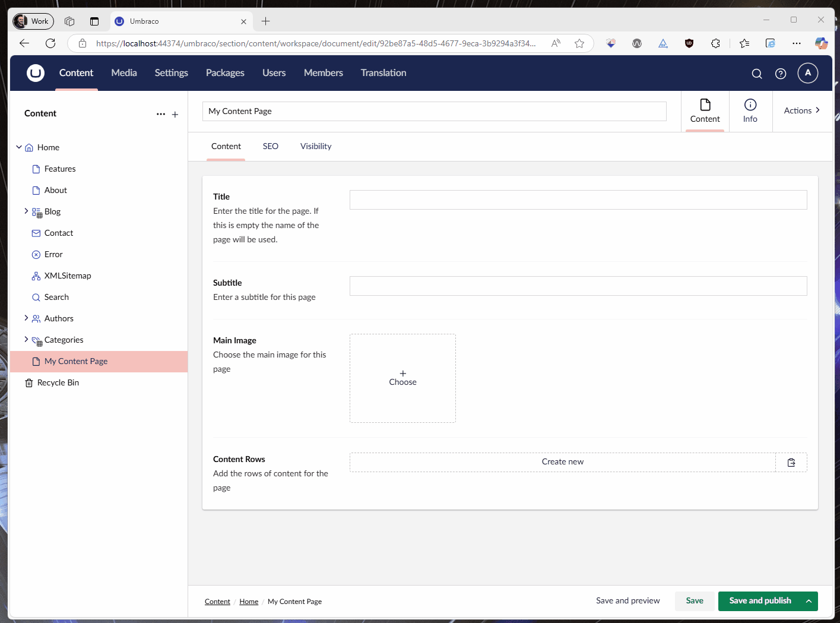Click the plus icon to create content
The height and width of the screenshot is (623, 840).
click(175, 115)
